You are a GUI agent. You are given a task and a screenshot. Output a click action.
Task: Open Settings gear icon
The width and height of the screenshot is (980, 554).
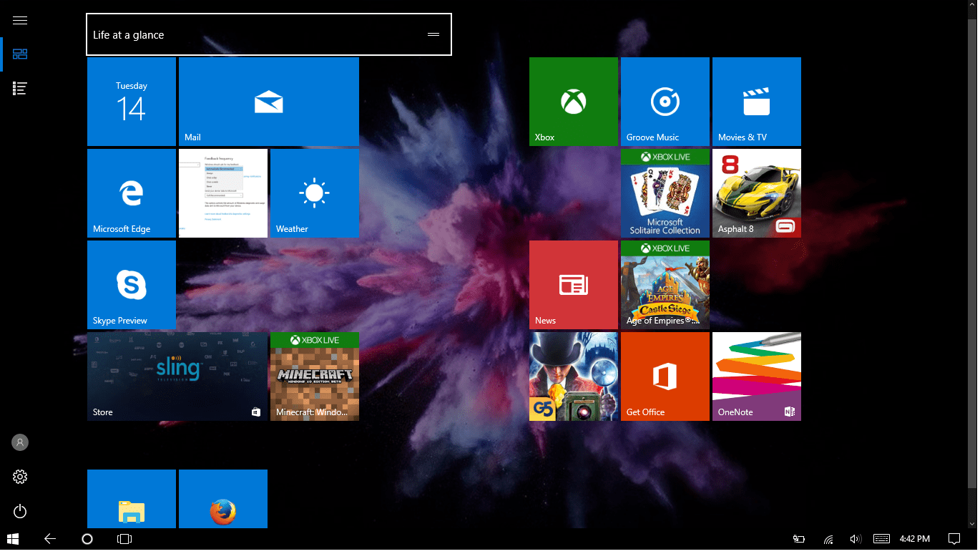(20, 477)
